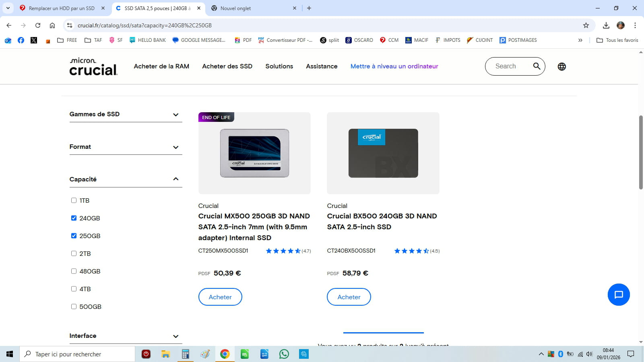Click the Bluetooth icon in system tray
The height and width of the screenshot is (362, 644).
[560, 354]
